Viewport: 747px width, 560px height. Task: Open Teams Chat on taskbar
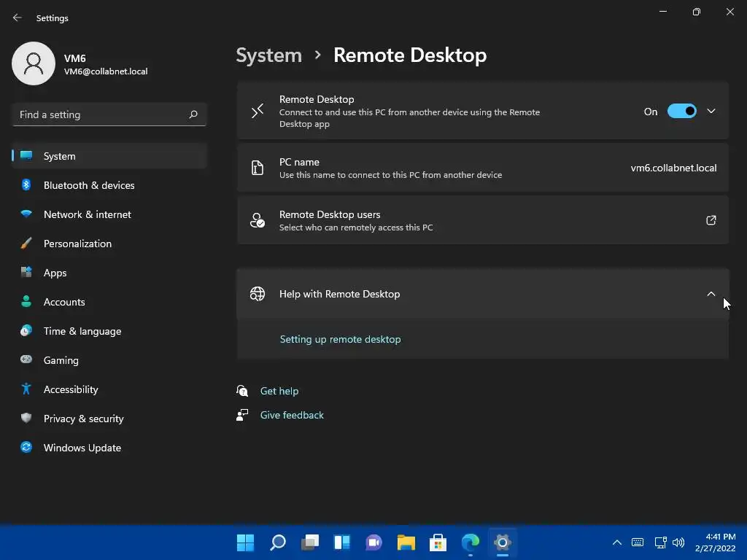tap(374, 542)
